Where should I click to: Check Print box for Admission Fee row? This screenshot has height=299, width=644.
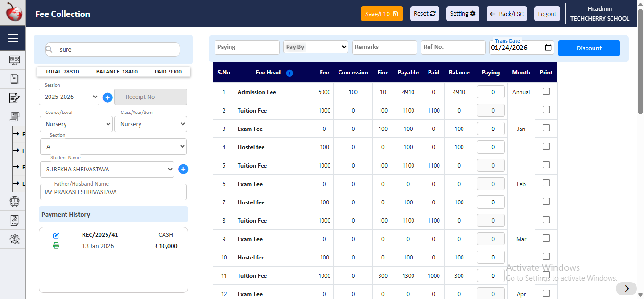pyautogui.click(x=546, y=91)
